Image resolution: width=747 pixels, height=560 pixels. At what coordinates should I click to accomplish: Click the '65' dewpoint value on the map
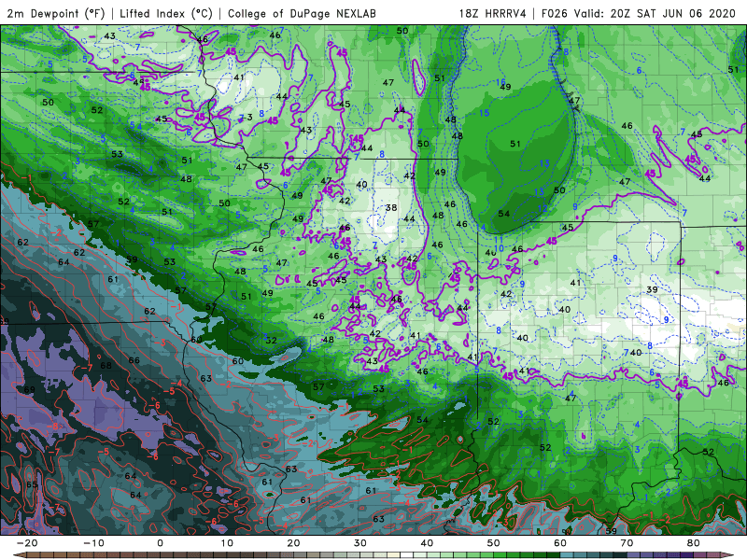tap(32, 484)
